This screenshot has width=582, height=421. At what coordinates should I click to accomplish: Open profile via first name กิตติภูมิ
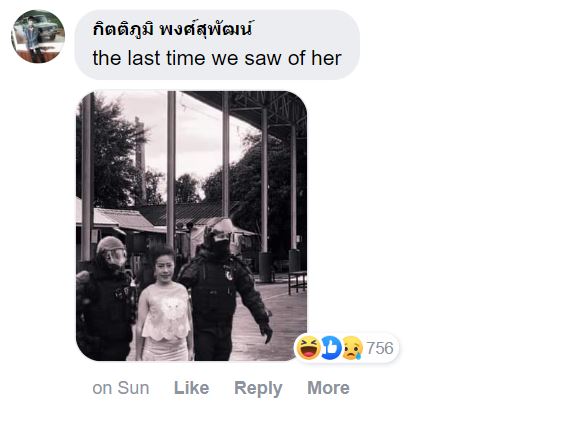click(x=123, y=29)
